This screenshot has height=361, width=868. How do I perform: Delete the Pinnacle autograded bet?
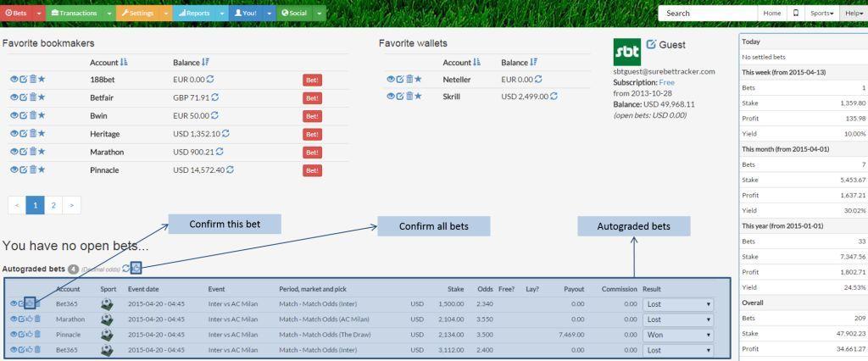coord(37,335)
